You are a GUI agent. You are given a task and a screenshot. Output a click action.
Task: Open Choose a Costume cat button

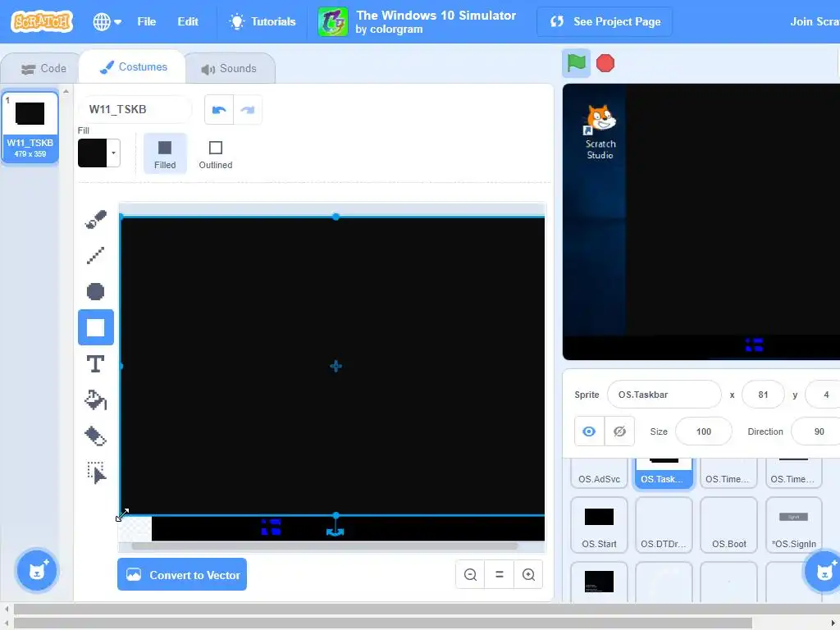click(37, 571)
